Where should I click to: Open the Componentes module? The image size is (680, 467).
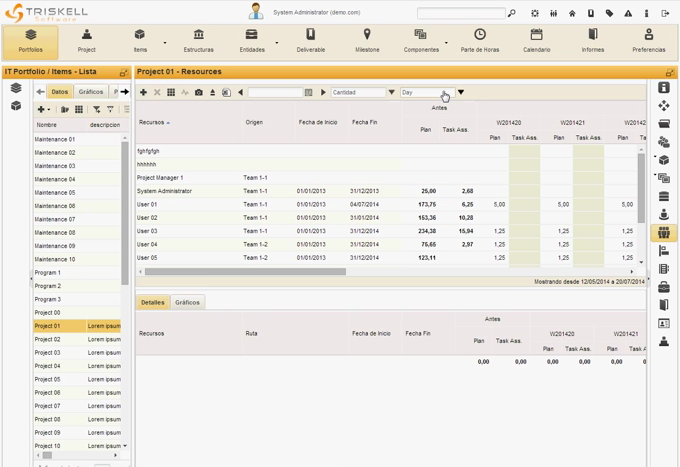(x=421, y=42)
